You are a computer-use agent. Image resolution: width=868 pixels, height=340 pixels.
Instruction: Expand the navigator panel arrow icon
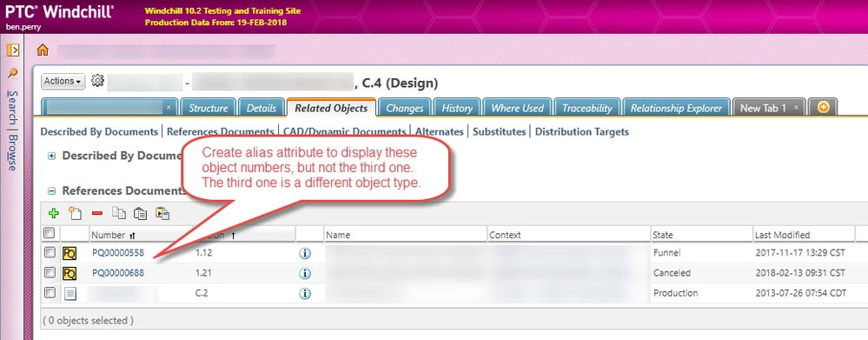[x=13, y=50]
